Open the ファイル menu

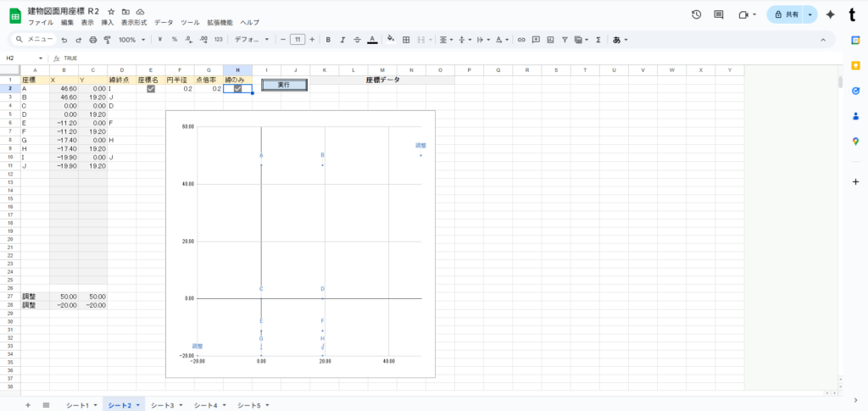point(41,23)
